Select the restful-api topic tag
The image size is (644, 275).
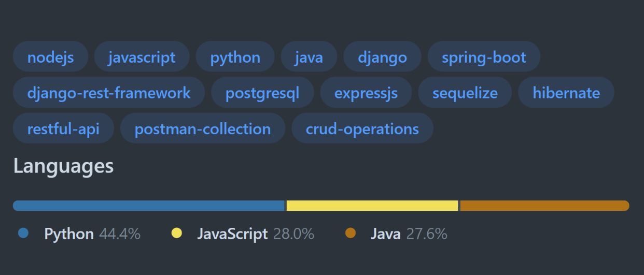tap(63, 128)
